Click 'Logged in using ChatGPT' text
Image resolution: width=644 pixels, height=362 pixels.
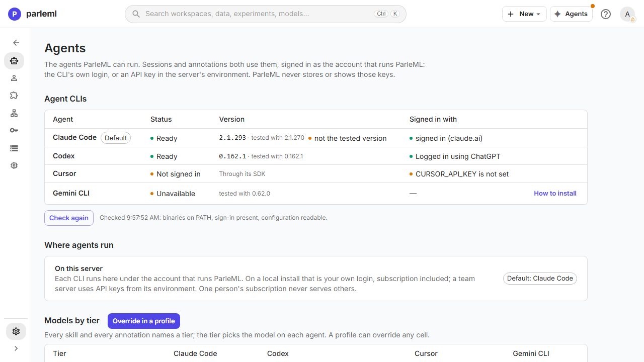pos(458,156)
